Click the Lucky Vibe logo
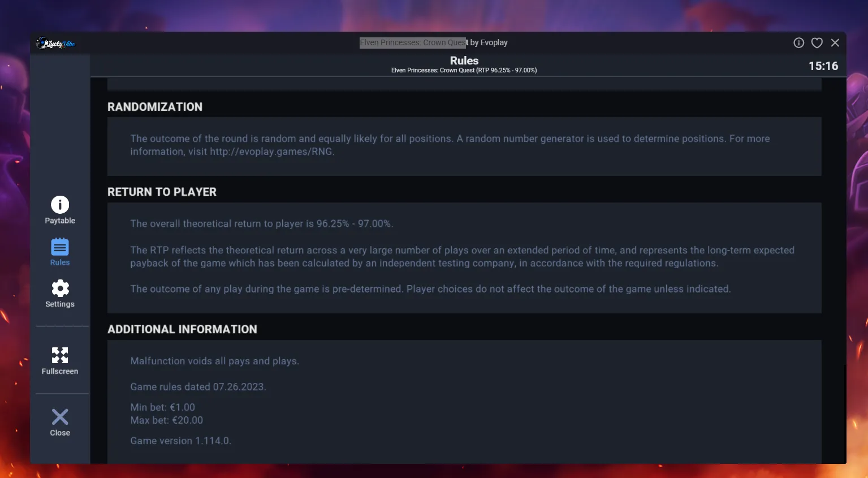Image resolution: width=868 pixels, height=478 pixels. (x=55, y=43)
